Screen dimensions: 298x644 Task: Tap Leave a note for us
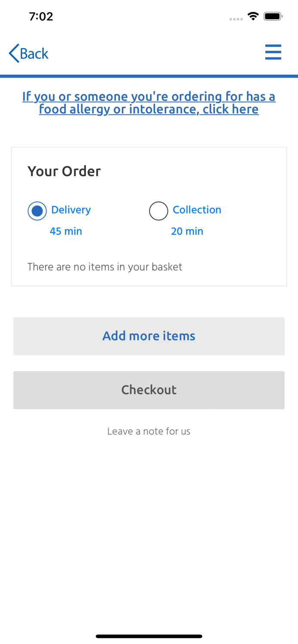click(149, 431)
